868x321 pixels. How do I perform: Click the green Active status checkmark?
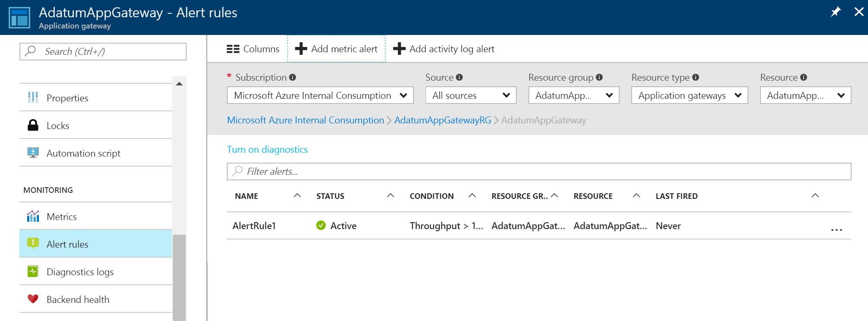[x=321, y=225]
